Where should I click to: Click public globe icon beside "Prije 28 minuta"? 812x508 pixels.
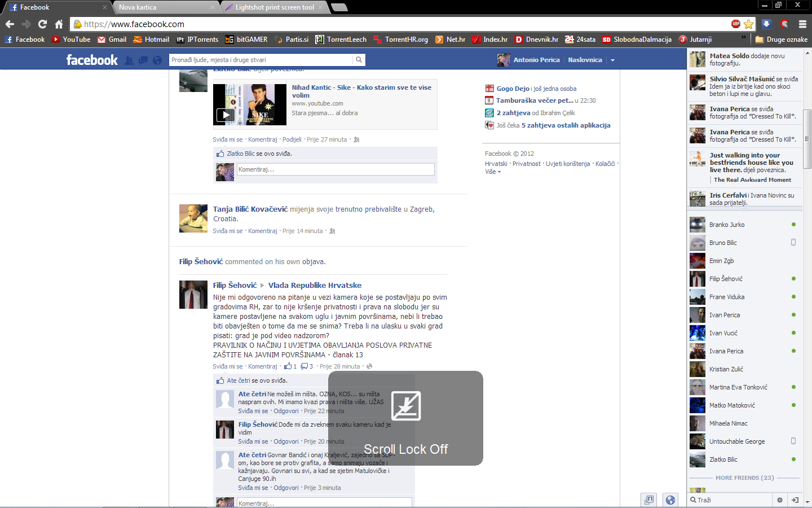[x=369, y=366]
